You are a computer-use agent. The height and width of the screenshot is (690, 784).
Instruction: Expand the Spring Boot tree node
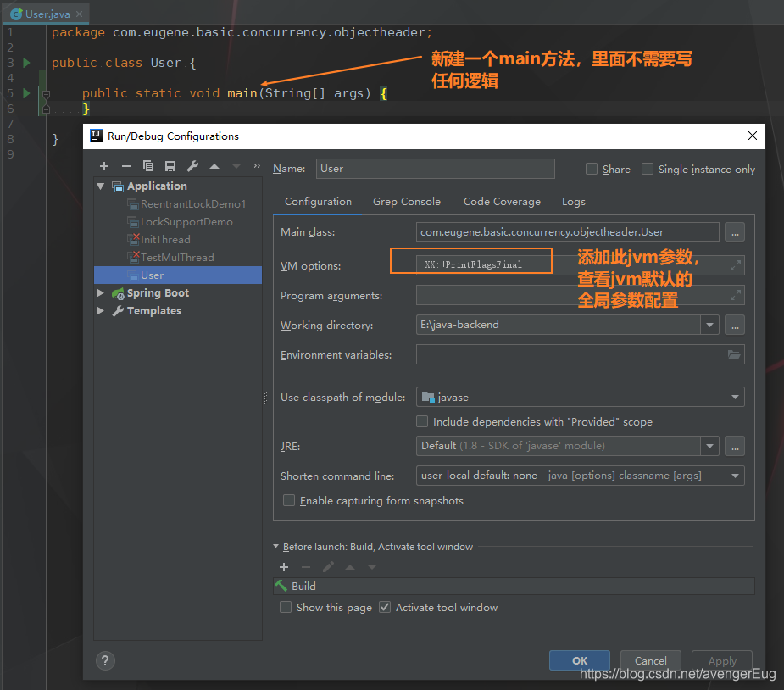point(101,293)
